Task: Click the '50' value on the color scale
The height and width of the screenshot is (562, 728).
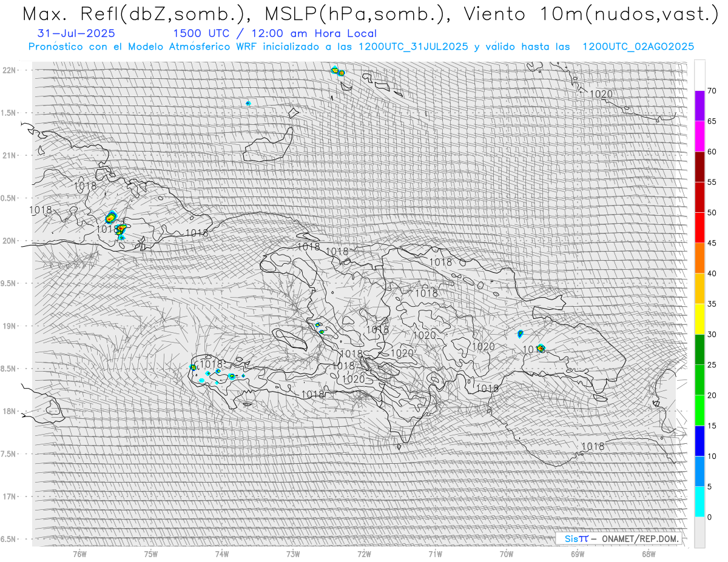Action: [712, 213]
